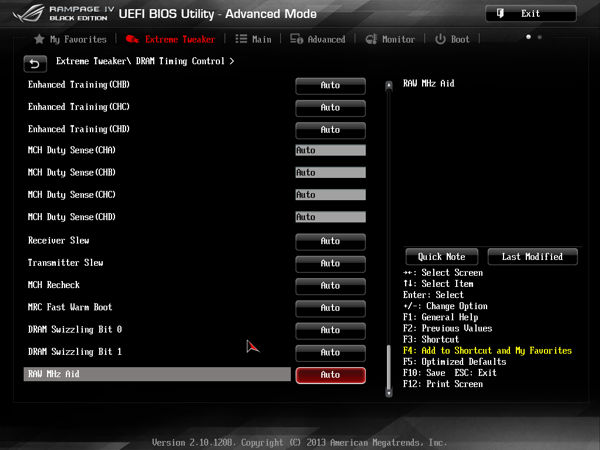Select the Receiver Slew label

[x=59, y=241]
